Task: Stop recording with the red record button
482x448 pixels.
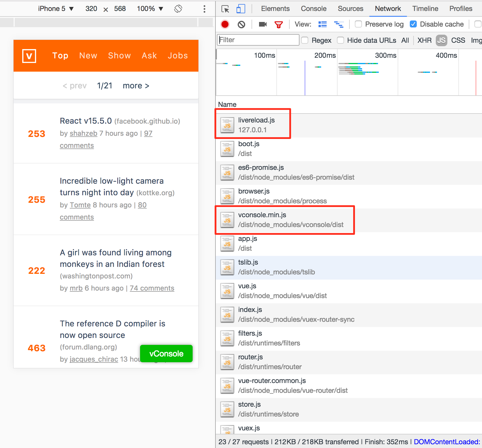Action: pyautogui.click(x=225, y=25)
